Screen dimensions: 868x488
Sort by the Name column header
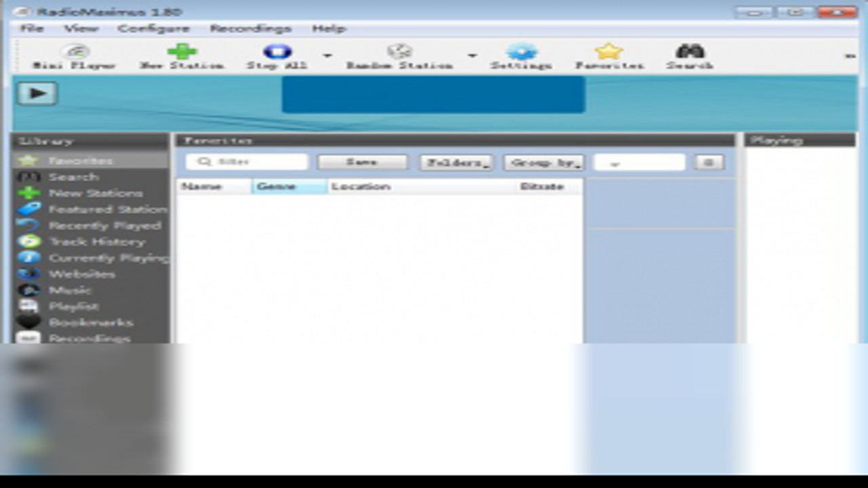coord(214,186)
